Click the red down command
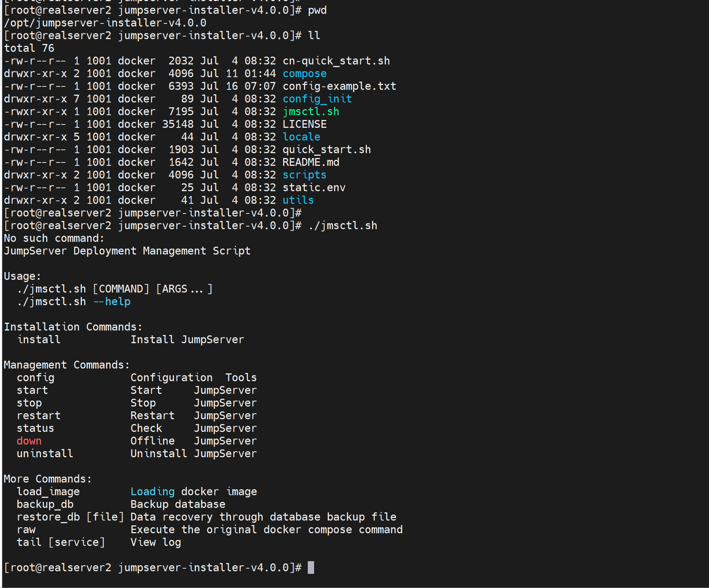This screenshot has height=588, width=709. [29, 441]
